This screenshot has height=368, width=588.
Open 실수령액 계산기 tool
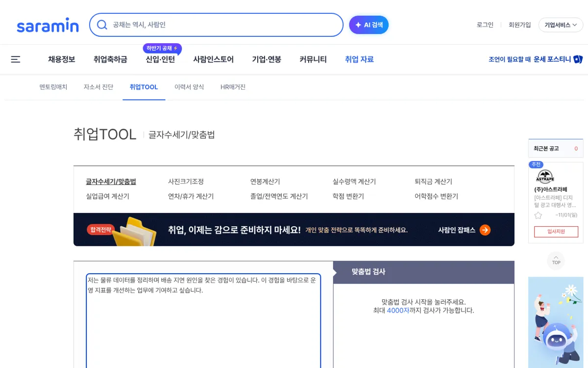pos(354,182)
